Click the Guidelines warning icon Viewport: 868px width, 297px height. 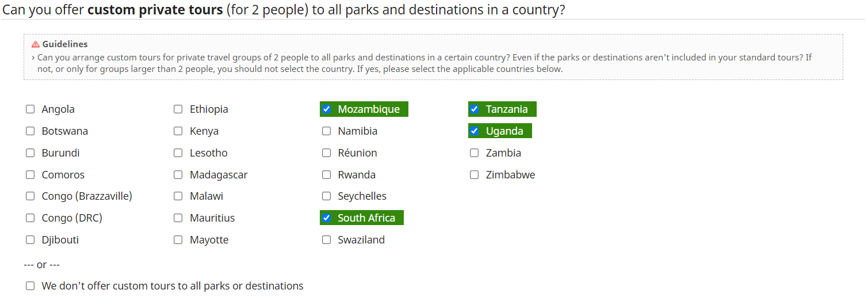click(x=36, y=44)
